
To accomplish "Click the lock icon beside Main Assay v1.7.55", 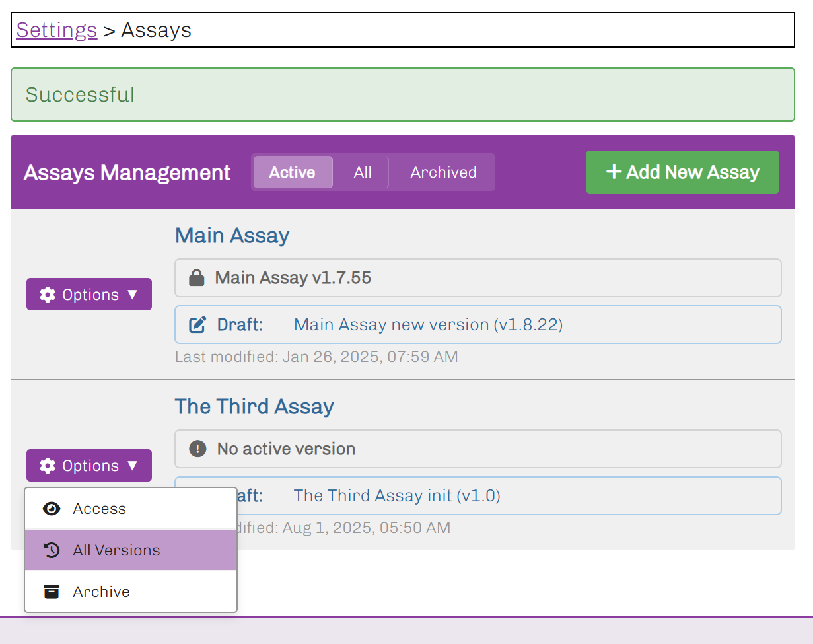I will tap(196, 278).
